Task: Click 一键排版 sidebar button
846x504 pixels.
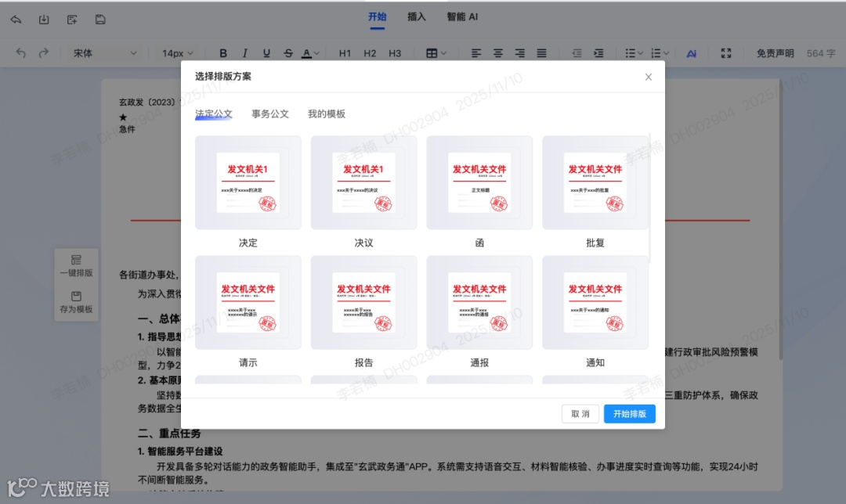Action: point(76,266)
